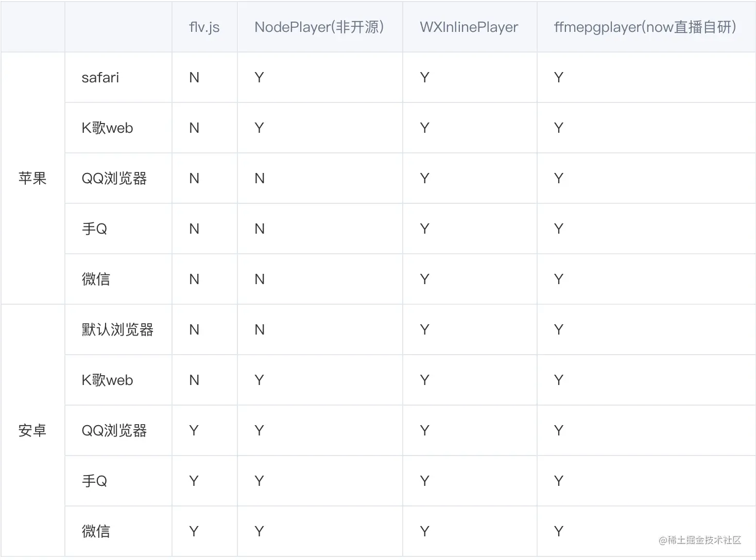This screenshot has height=560, width=756.
Task: Click the safari row label
Action: click(x=100, y=78)
